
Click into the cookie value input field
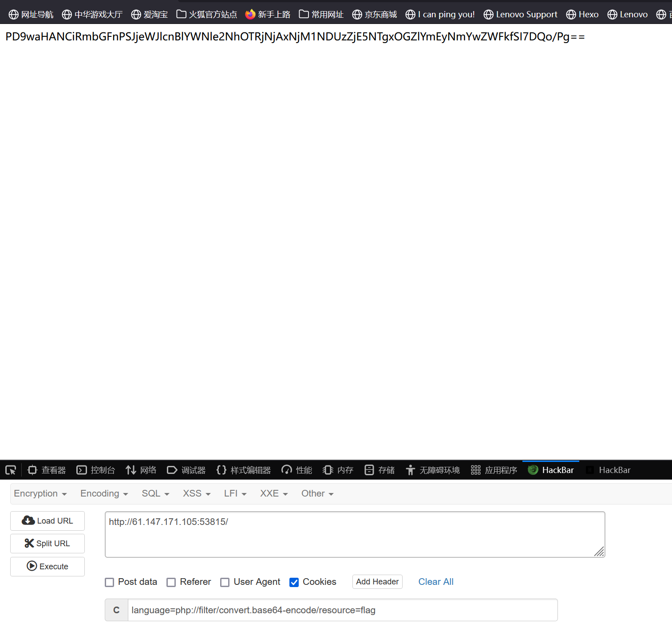point(342,610)
